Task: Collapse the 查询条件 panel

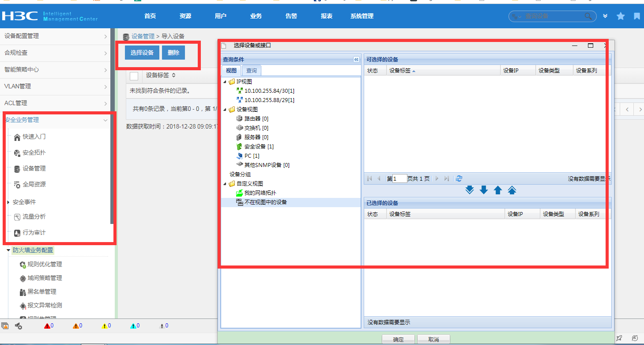Action: click(x=356, y=60)
